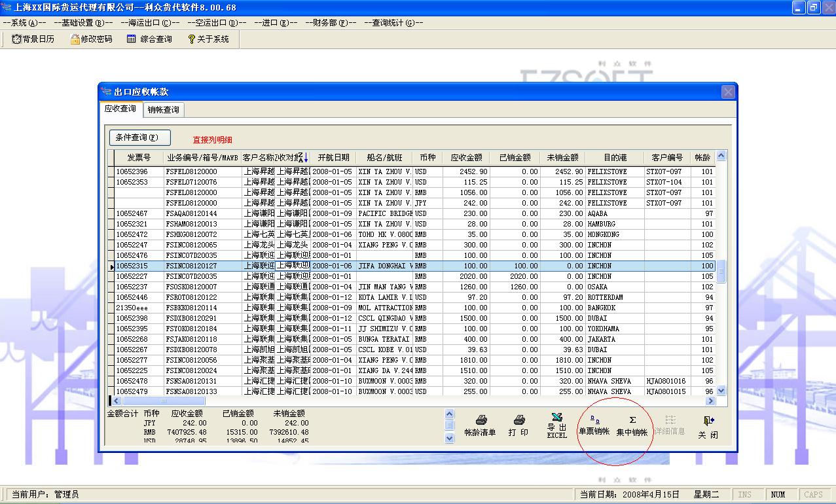The image size is (836, 504).
Task: Switch to the 销帐查询 tab
Action: pyautogui.click(x=163, y=109)
